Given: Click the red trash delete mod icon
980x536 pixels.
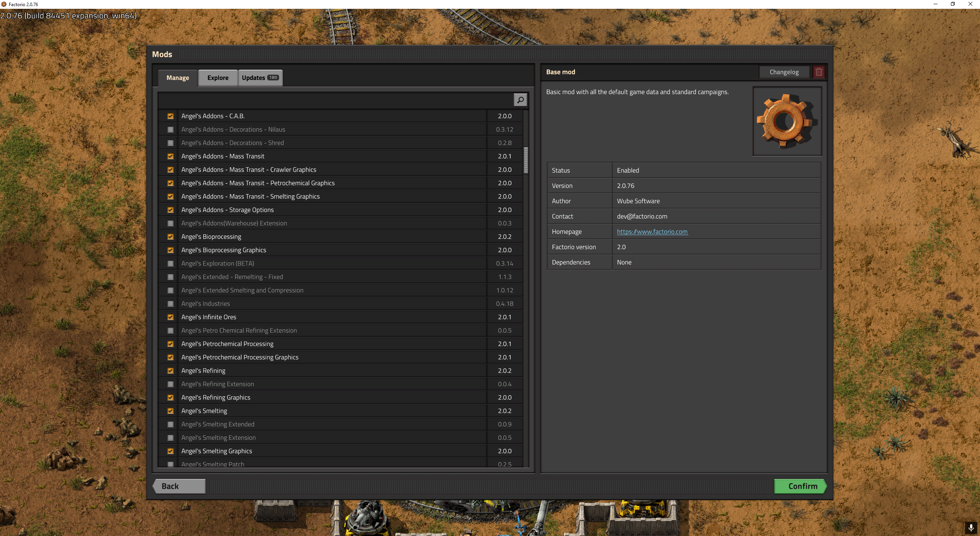Looking at the screenshot, I should (x=819, y=72).
